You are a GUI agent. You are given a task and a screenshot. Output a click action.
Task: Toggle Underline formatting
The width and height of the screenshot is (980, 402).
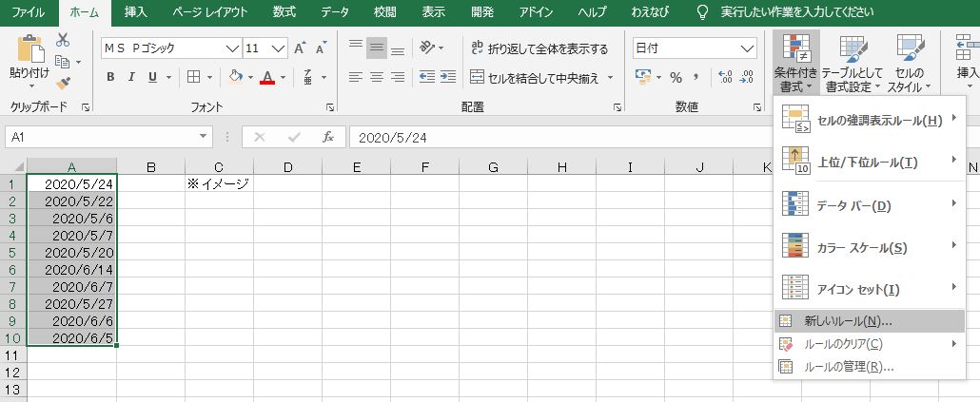pos(152,77)
